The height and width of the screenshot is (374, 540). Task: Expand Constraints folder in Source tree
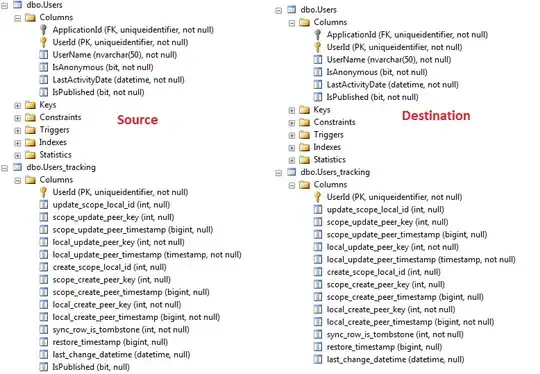(17, 118)
